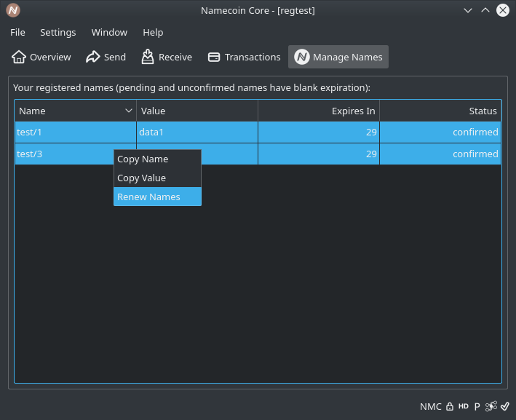Click the Send arrow icon
Image resolution: width=516 pixels, height=420 pixels.
[93, 57]
